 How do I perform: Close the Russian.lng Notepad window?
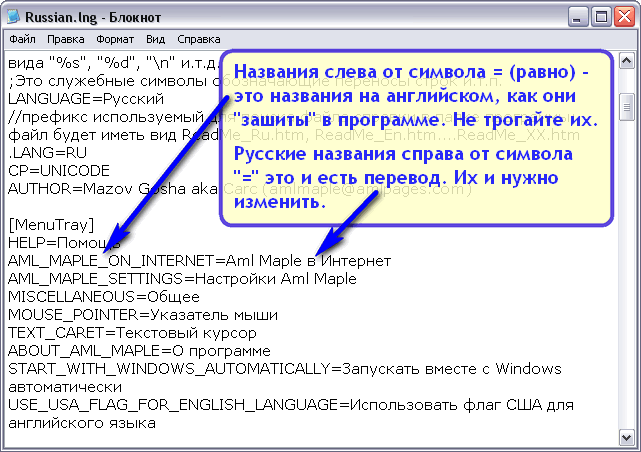624,17
